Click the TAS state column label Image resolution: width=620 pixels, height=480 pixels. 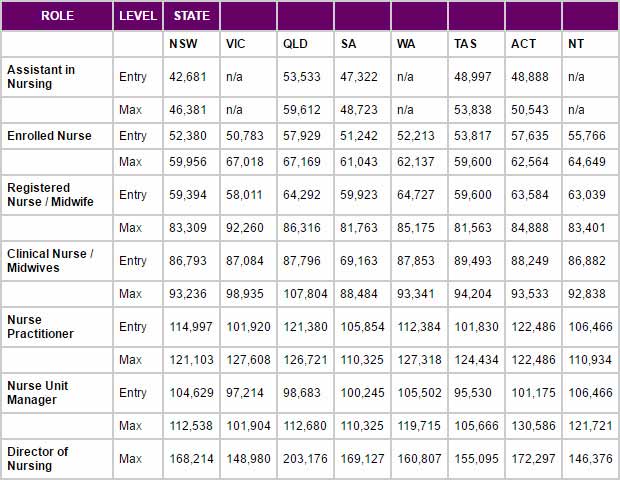465,43
